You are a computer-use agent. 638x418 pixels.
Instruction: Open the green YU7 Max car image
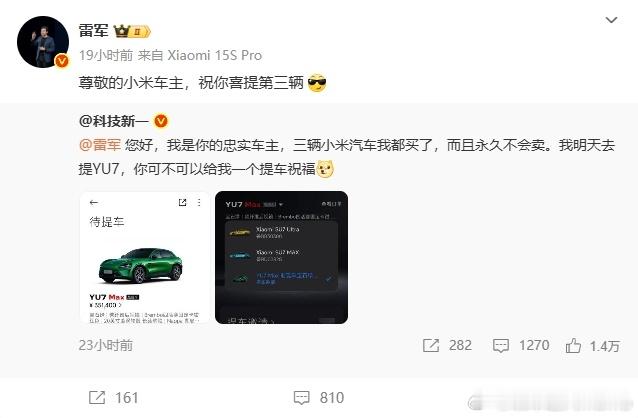pyautogui.click(x=145, y=257)
